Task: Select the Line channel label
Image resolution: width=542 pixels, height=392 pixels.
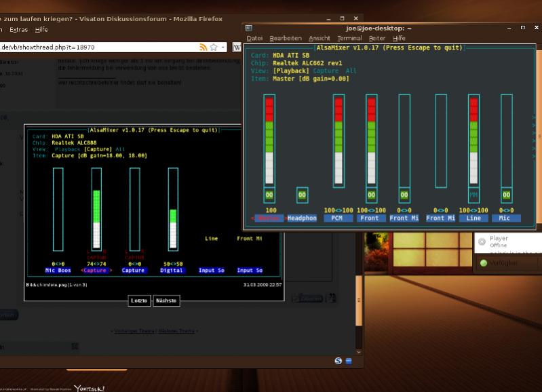Action: tap(473, 218)
